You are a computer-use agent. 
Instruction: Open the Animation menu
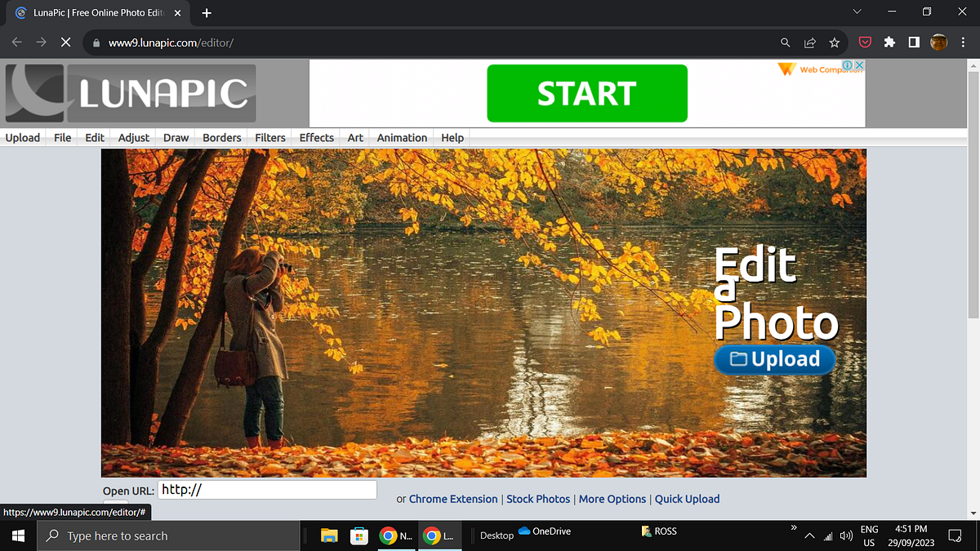click(401, 137)
